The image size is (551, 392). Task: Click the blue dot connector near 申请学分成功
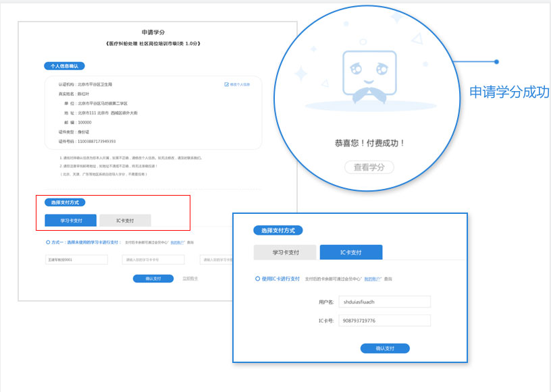[x=498, y=61]
